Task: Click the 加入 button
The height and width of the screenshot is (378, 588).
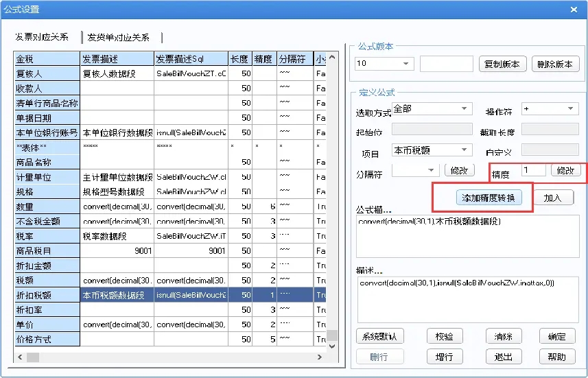Action: point(553,198)
